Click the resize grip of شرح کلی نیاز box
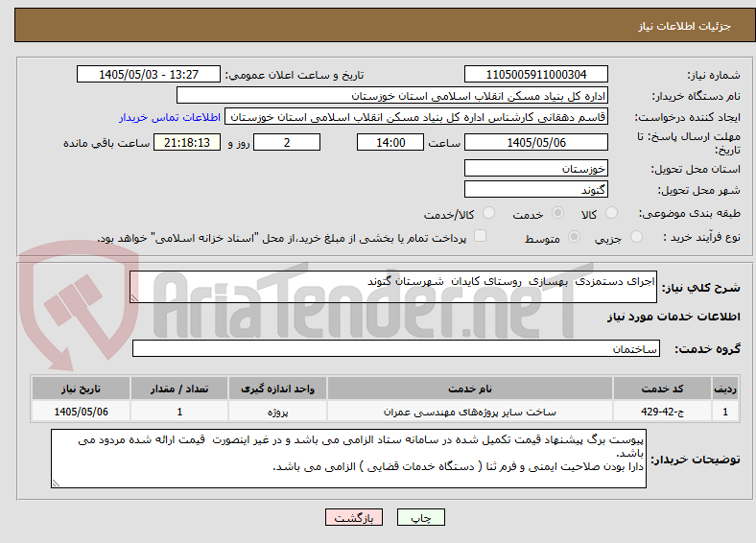The height and width of the screenshot is (543, 756). click(134, 298)
